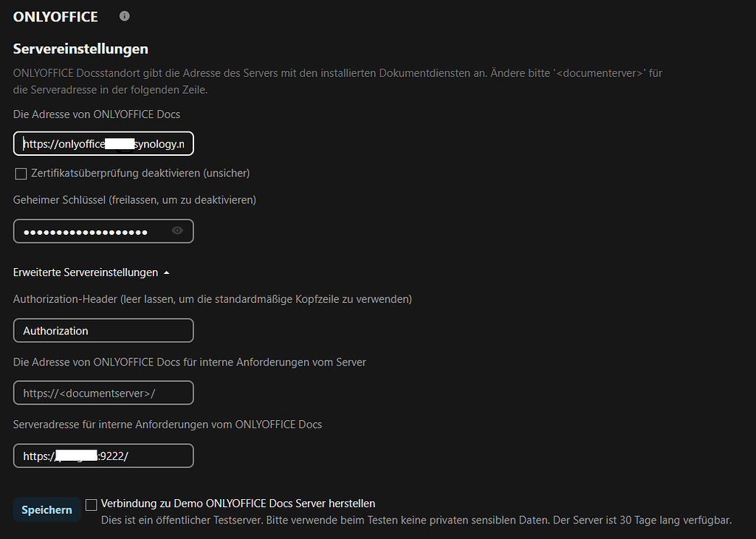756x539 pixels.
Task: Click the upward chevron next to Erweiterte Servereinstellungen
Action: [166, 272]
